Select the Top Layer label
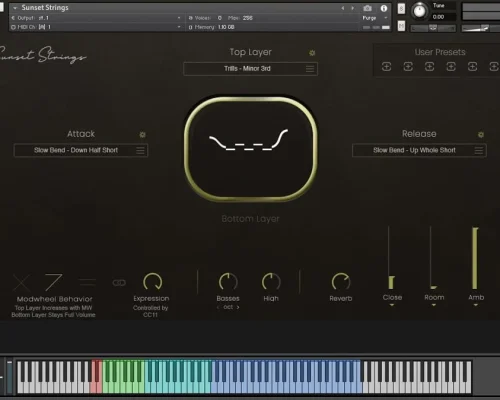The height and width of the screenshot is (400, 500). pos(250,52)
